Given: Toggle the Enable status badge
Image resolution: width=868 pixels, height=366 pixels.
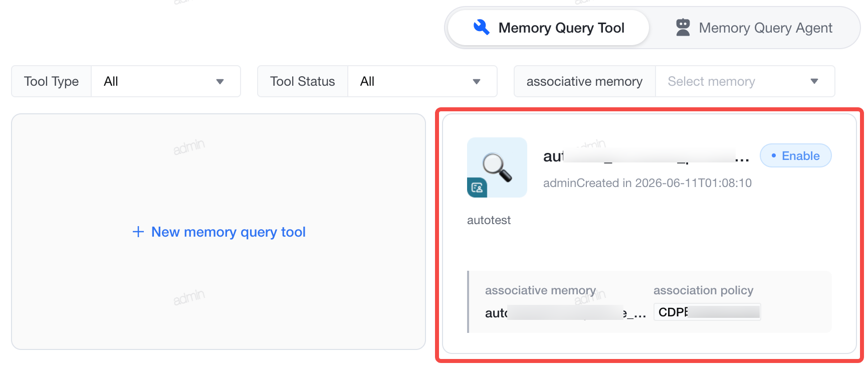Looking at the screenshot, I should [795, 156].
